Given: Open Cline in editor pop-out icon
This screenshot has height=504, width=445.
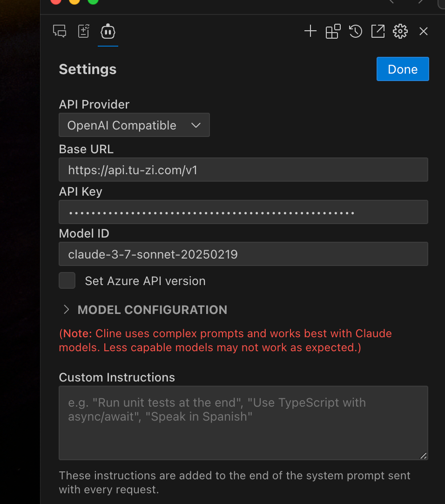Looking at the screenshot, I should (x=378, y=31).
